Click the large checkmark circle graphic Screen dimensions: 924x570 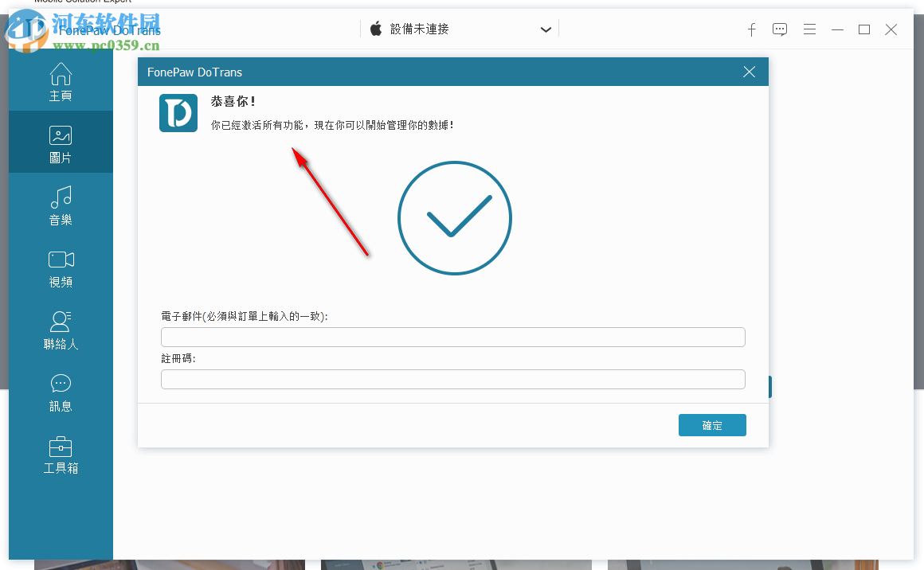[x=454, y=217]
